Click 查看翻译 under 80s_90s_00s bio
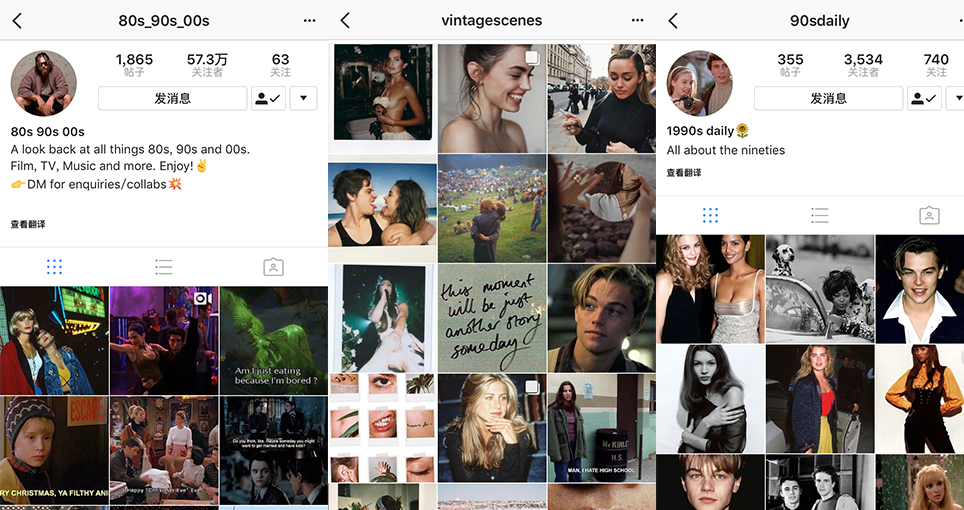This screenshot has width=964, height=510. coord(28,224)
